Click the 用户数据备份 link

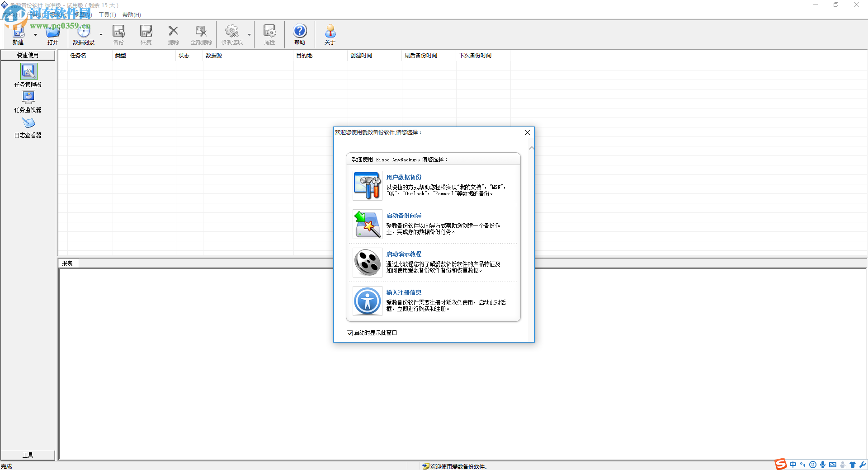click(x=404, y=177)
